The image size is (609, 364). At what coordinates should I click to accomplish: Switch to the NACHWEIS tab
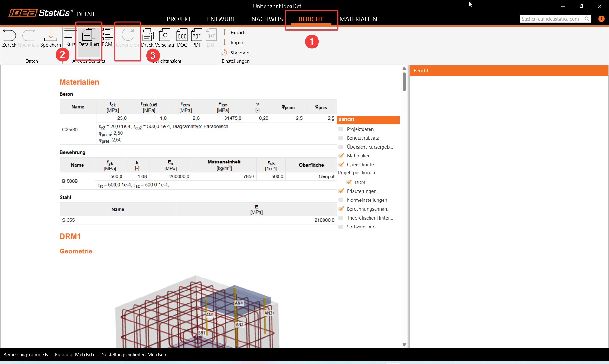click(267, 19)
